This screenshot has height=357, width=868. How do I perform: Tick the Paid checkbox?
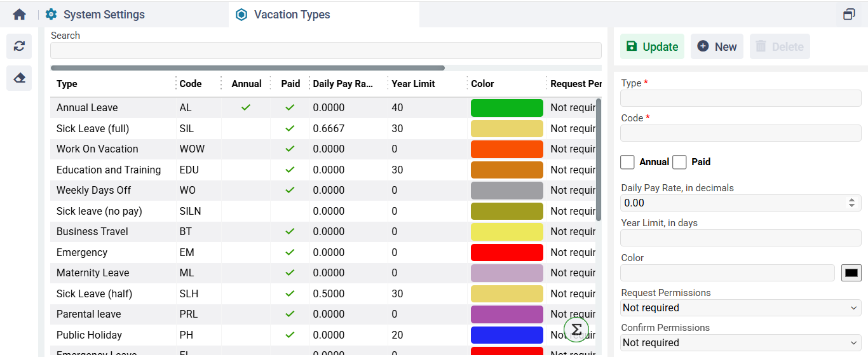pyautogui.click(x=679, y=162)
